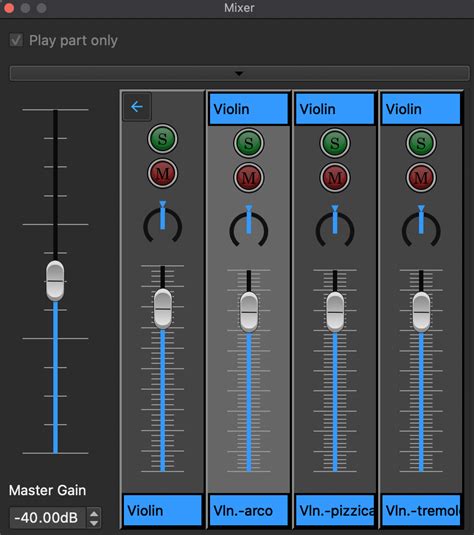The image size is (474, 535).
Task: Click the Violin header above Vln.-pizzicato
Action: [x=335, y=109]
